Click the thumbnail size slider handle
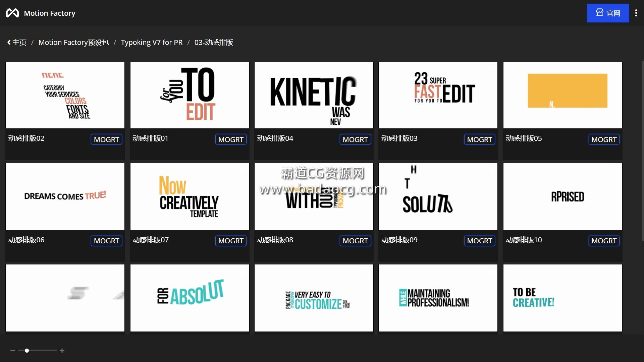Image resolution: width=644 pixels, height=362 pixels. (x=27, y=351)
